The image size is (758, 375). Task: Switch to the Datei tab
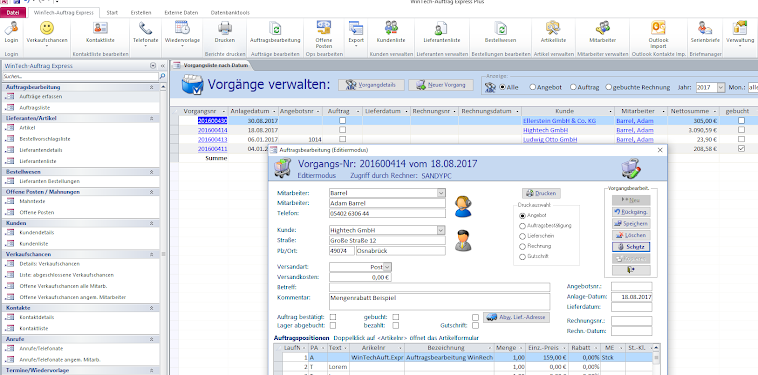(13, 13)
